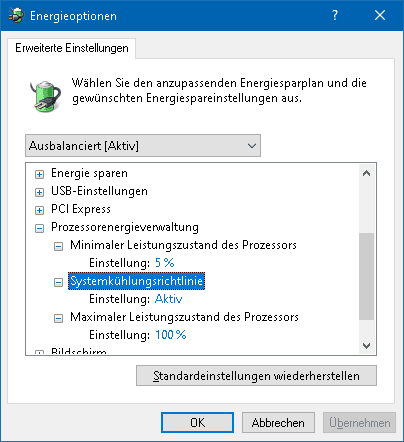This screenshot has width=404, height=442.
Task: Confirm with the OK button
Action: [197, 423]
